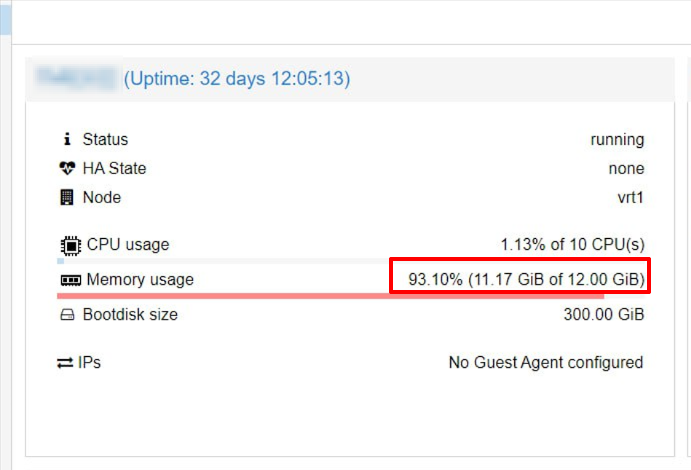Click the 1.13% of 10 CPU(s) value
Image resolution: width=691 pixels, height=470 pixels.
(572, 244)
